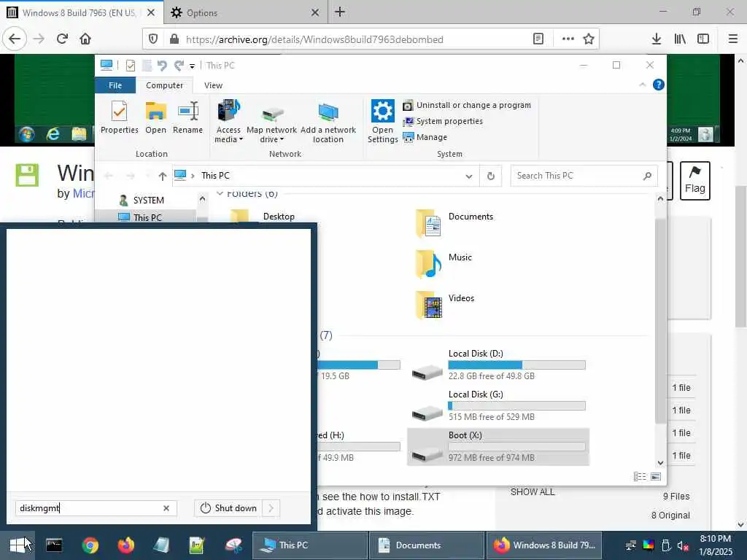Click the Local Disk (D:) usage bar
Viewport: 747px width, 560px height.
point(517,365)
